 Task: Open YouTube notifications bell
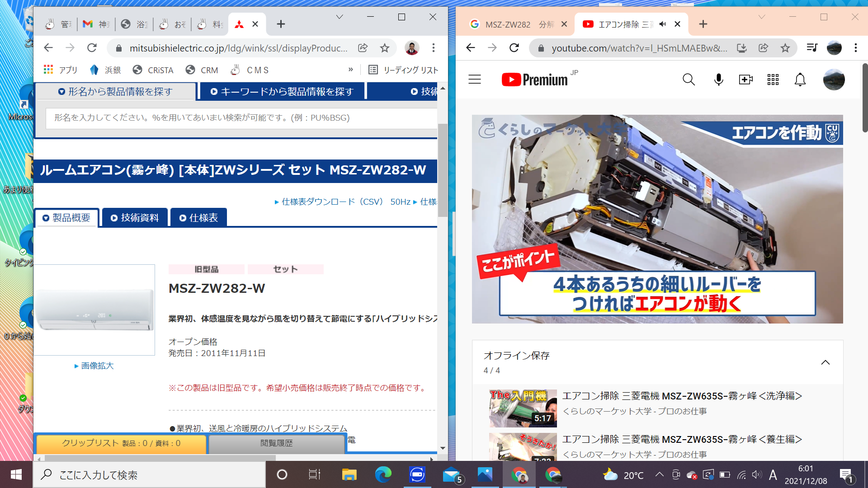pos(800,80)
